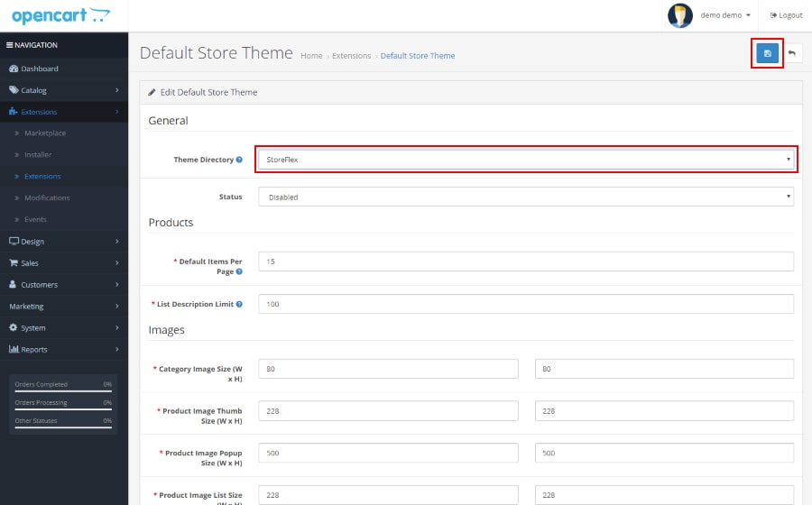Click the System gear icon
The image size is (812, 505).
pyautogui.click(x=14, y=327)
